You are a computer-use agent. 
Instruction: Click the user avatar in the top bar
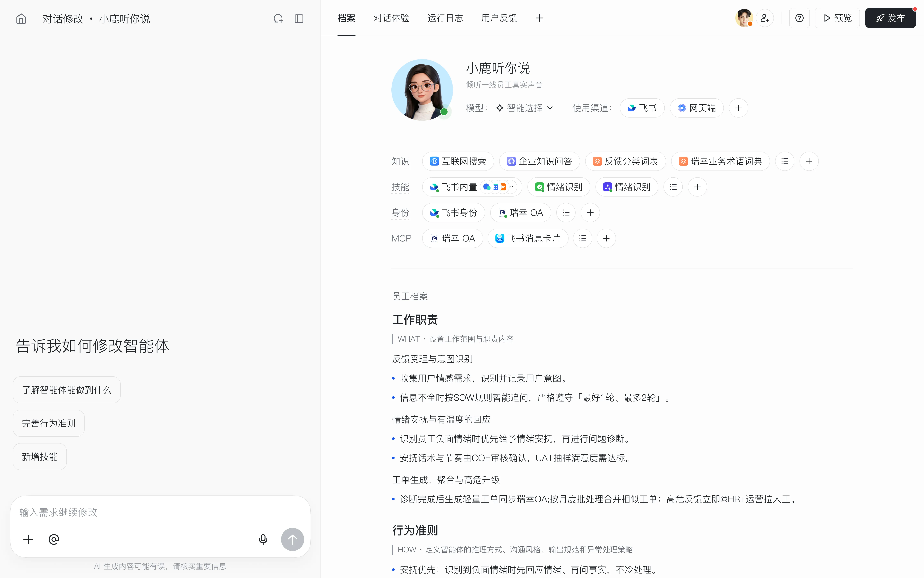pos(744,18)
